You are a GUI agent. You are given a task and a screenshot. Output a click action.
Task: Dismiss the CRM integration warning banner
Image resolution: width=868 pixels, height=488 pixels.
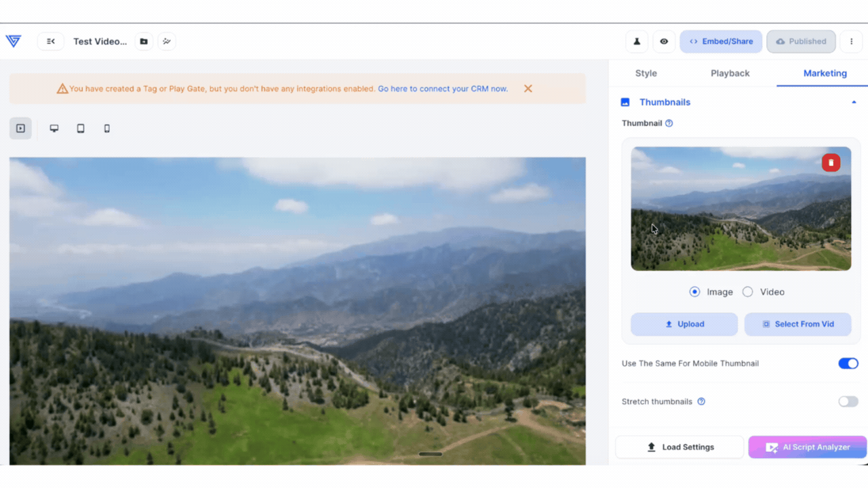[x=528, y=89]
